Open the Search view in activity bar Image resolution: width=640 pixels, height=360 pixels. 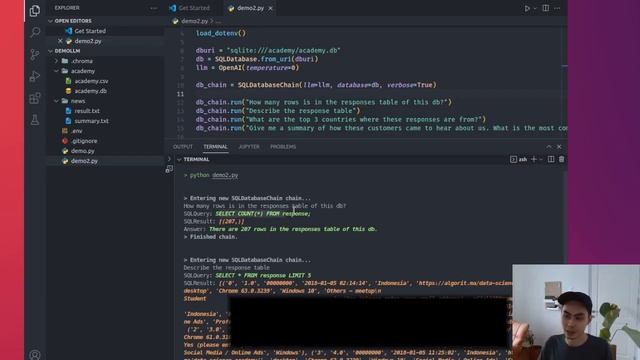[35, 32]
